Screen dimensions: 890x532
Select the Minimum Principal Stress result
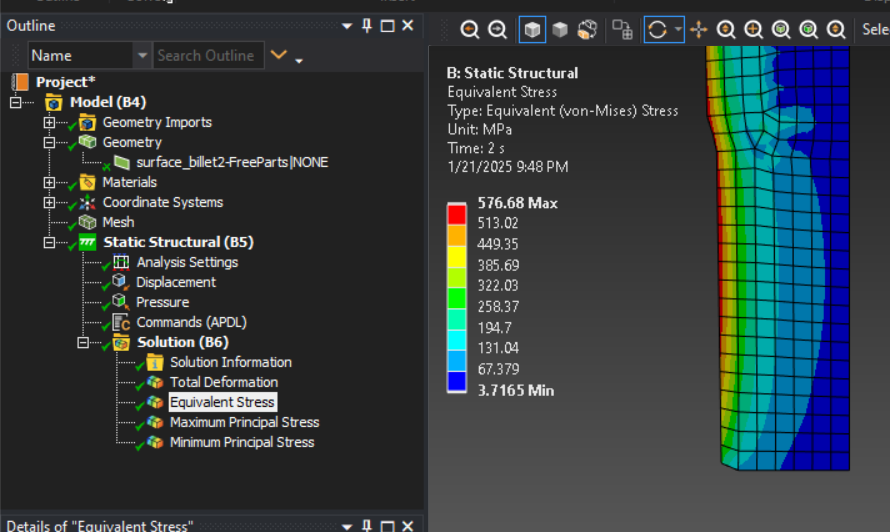(x=242, y=442)
